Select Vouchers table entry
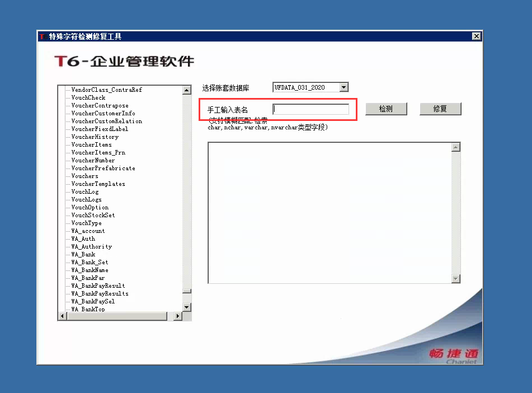 tap(85, 176)
